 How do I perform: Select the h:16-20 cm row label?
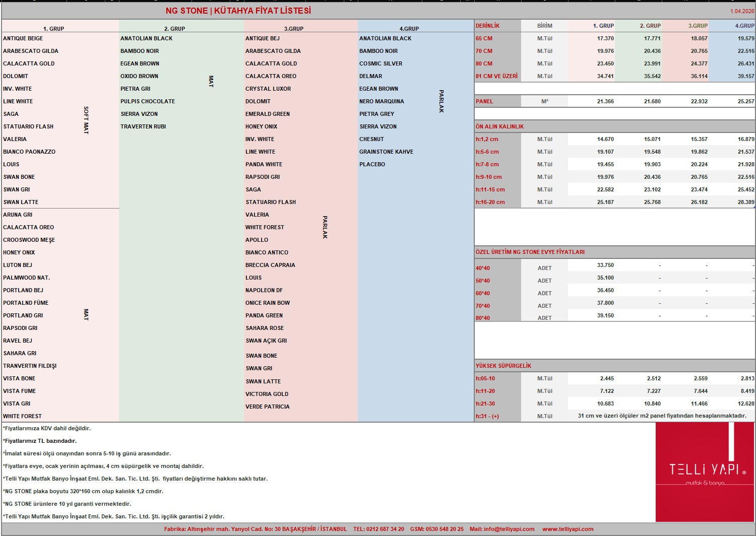[490, 202]
